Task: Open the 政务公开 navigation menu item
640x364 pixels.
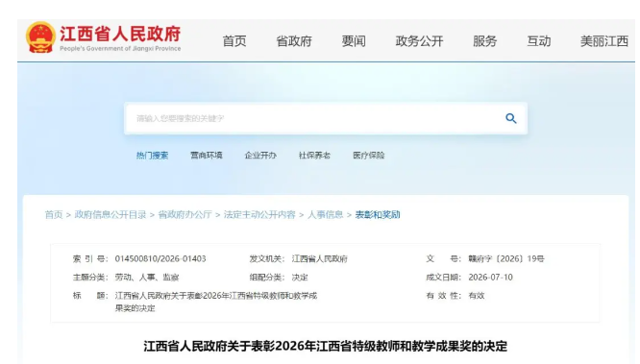Action: click(x=419, y=41)
